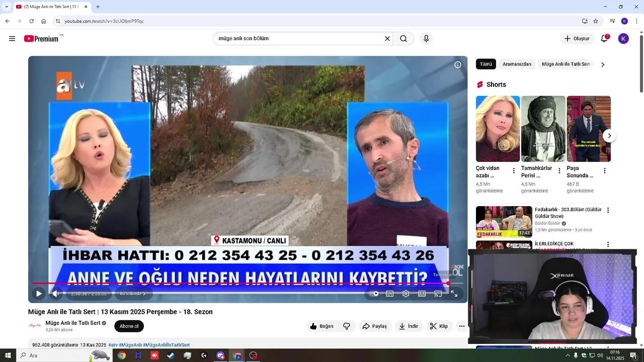Open the 'Bu videoda' chapters chip
The height and width of the screenshot is (362, 644).
133,294
